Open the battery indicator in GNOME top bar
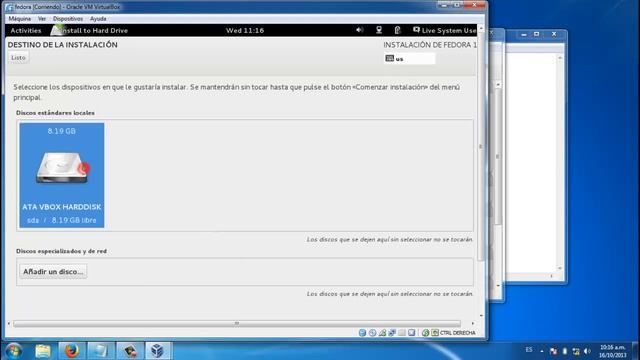Viewport: 640px width, 360px height. 398,30
